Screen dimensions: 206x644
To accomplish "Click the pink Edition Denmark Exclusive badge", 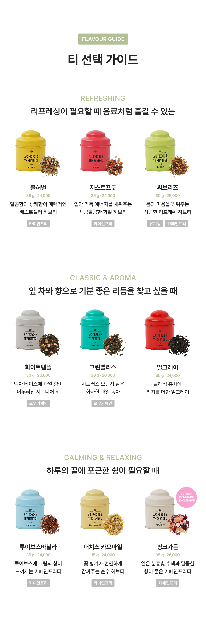I will pyautogui.click(x=187, y=497).
